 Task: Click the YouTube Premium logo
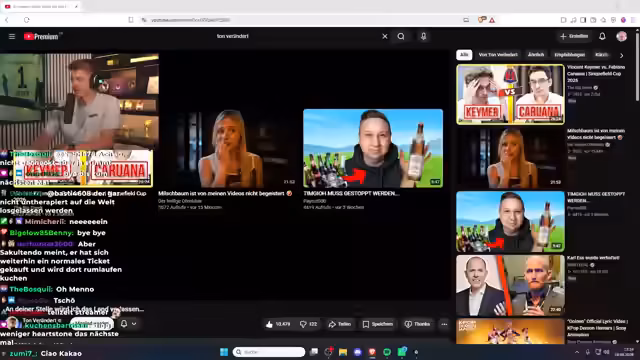41,36
